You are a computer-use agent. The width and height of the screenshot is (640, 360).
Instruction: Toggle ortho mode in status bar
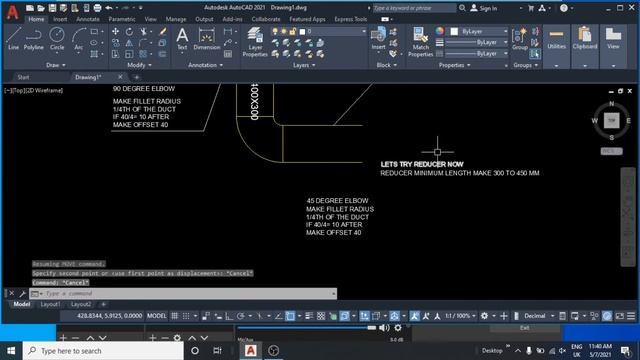(229, 316)
